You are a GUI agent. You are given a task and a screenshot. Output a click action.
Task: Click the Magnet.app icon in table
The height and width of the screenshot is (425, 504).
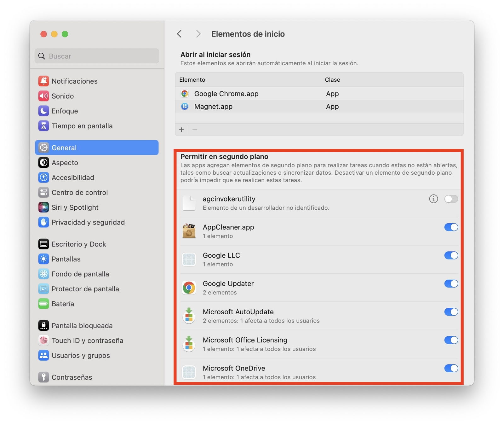click(x=185, y=107)
